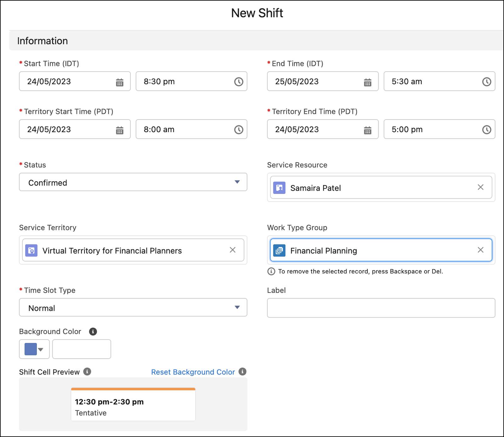Open clock picker for Territory End Time
Image resolution: width=504 pixels, height=437 pixels.
(486, 130)
